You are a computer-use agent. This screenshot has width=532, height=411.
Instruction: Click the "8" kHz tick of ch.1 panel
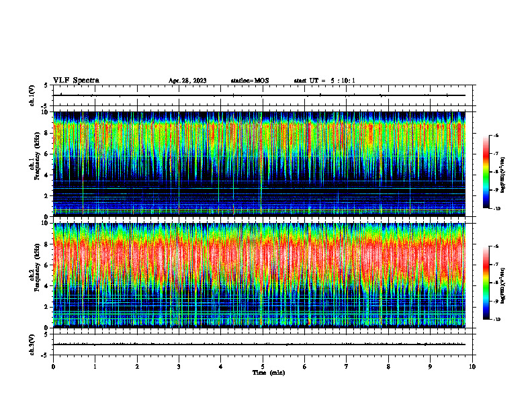(47, 133)
